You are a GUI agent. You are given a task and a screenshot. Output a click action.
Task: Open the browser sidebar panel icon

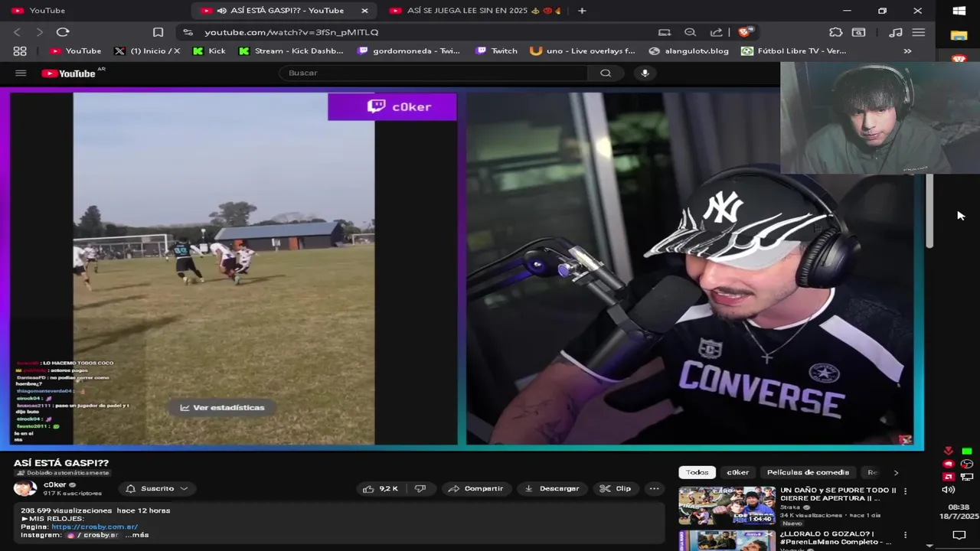pyautogui.click(x=859, y=32)
